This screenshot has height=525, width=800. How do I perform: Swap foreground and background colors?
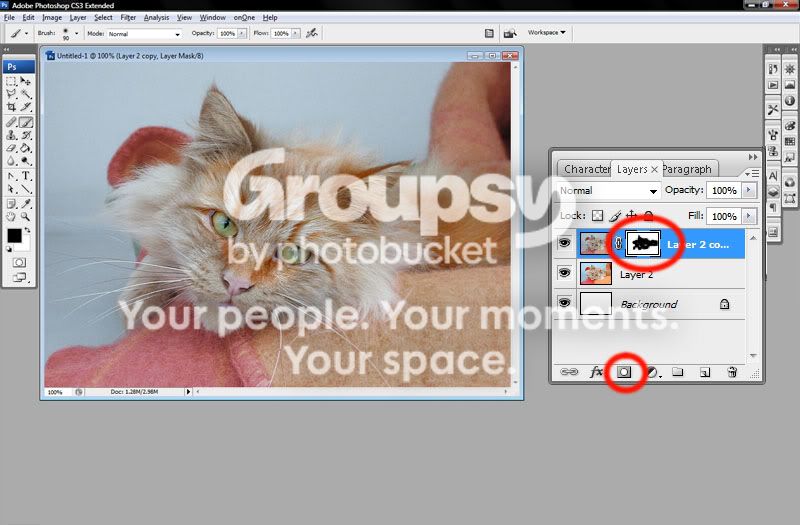coord(27,231)
